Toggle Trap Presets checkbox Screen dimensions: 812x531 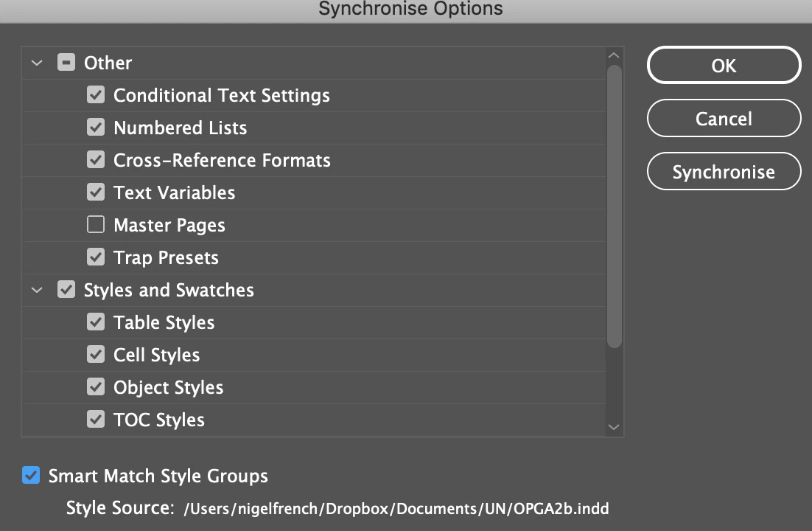click(x=96, y=257)
